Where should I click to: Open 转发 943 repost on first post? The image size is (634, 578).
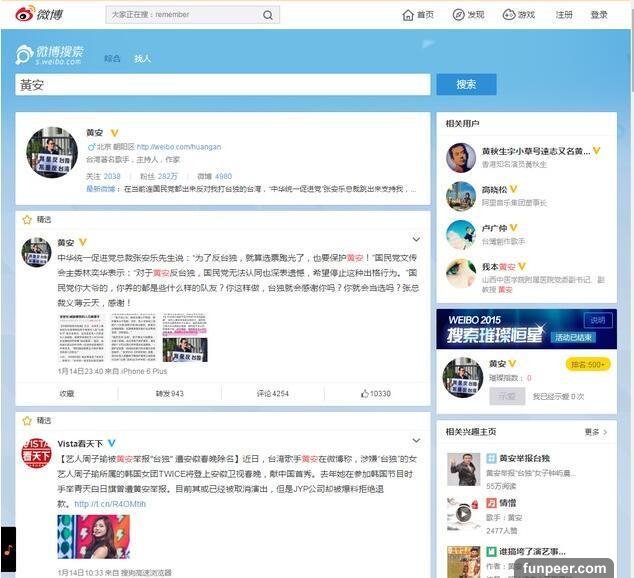pyautogui.click(x=169, y=394)
